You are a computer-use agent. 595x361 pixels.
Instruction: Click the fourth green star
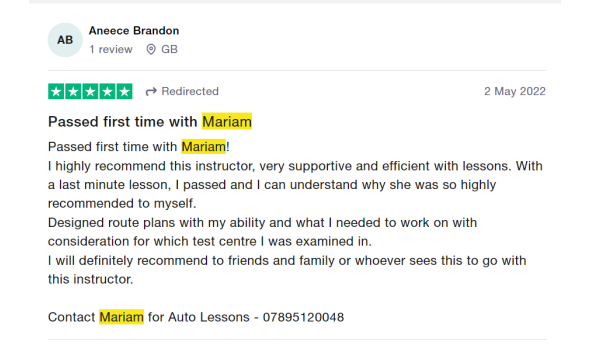pyautogui.click(x=107, y=91)
